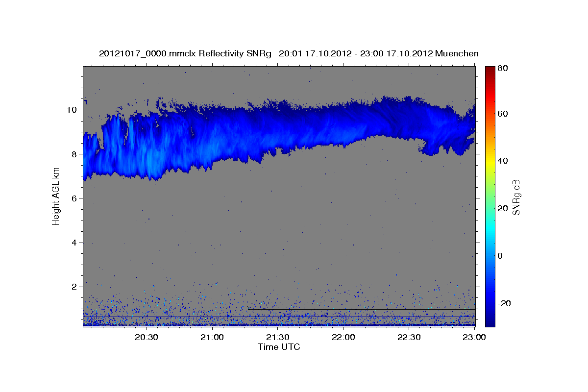Click the 'Time UTC' axis label
This screenshot has height=392, width=588.
279,347
